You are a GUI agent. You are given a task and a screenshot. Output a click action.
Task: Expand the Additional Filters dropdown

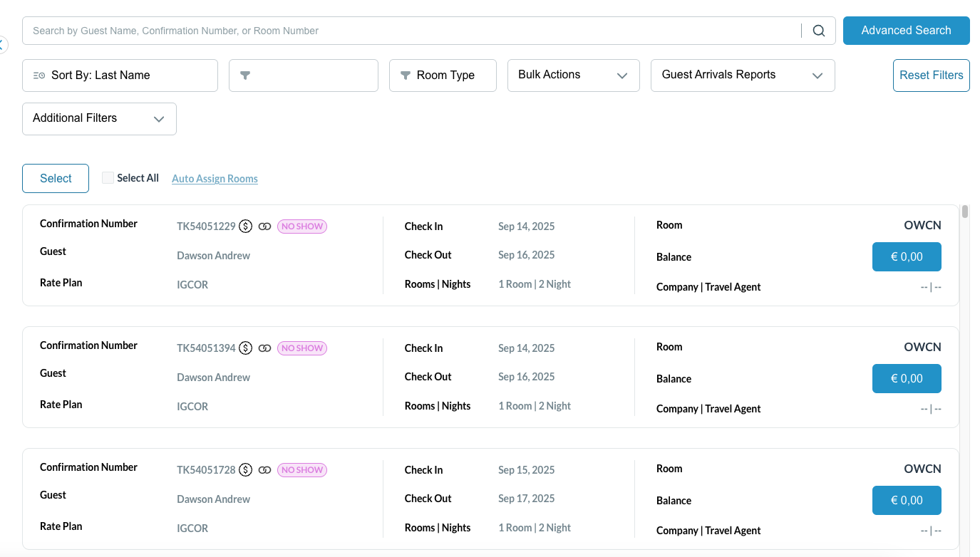99,119
